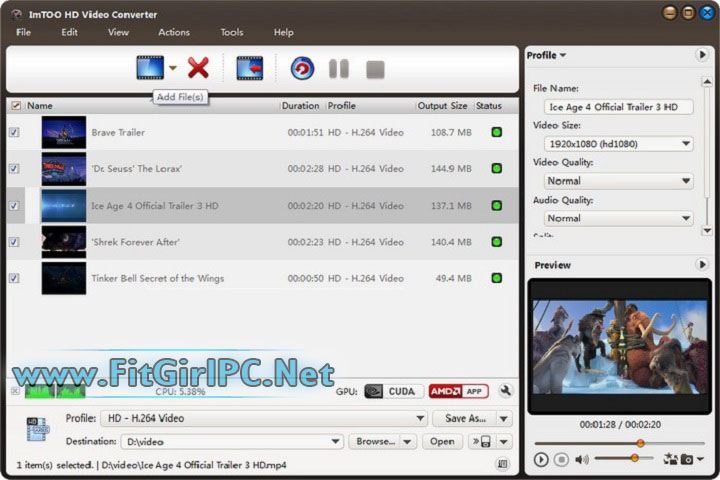The width and height of the screenshot is (720, 480).
Task: Click the preview seek slider
Action: 620,443
